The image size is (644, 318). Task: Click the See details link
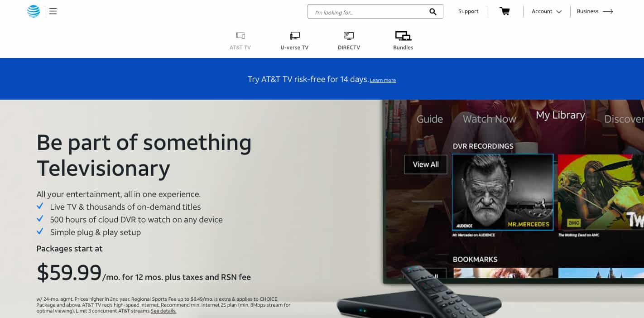(163, 311)
